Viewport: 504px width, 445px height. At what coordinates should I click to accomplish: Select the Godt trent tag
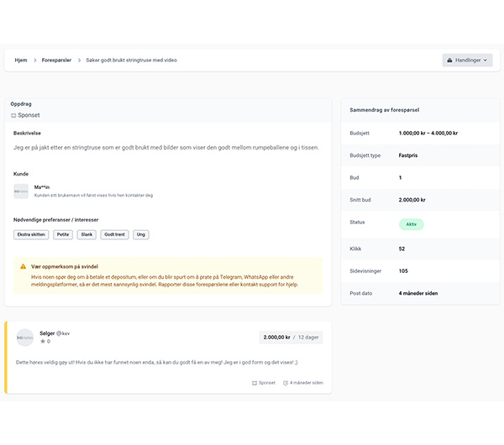point(114,234)
